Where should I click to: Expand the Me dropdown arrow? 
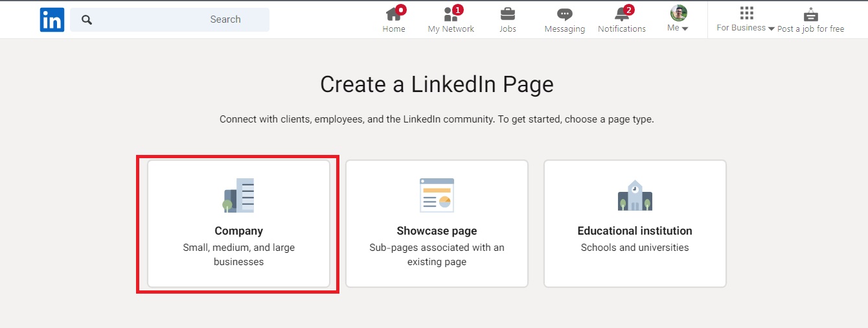pyautogui.click(x=685, y=29)
